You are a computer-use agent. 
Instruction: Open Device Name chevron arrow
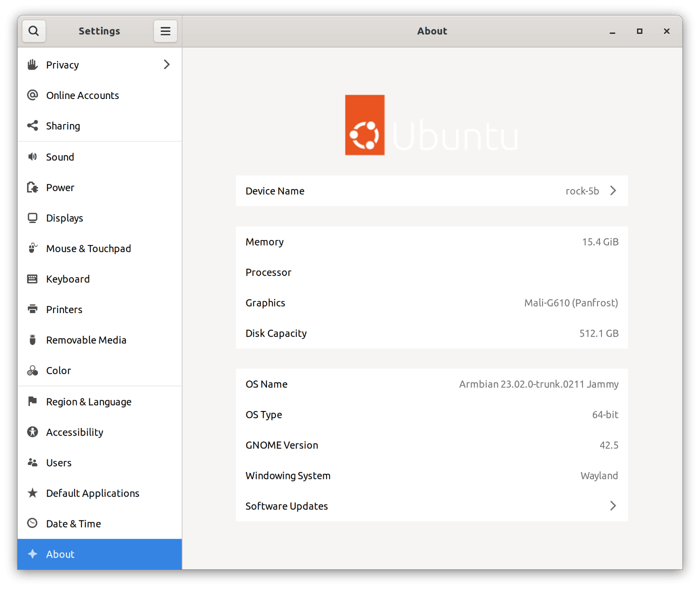(613, 190)
